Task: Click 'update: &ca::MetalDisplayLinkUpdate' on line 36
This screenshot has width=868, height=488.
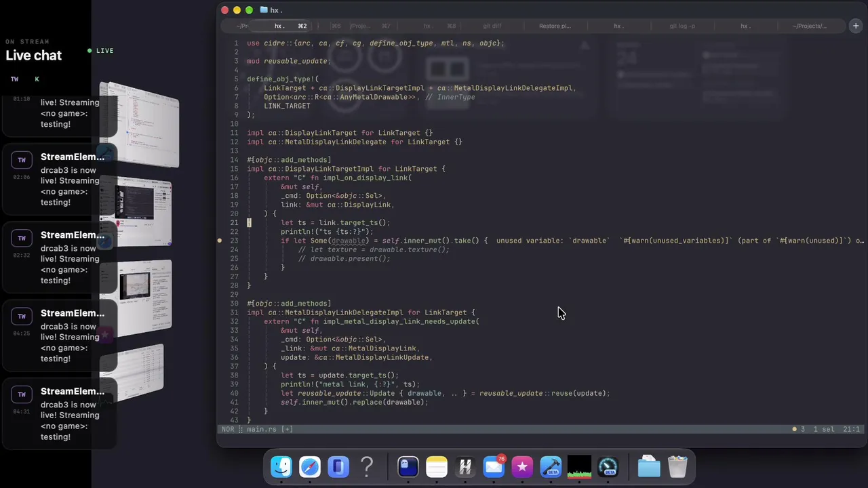Action: pos(355,357)
